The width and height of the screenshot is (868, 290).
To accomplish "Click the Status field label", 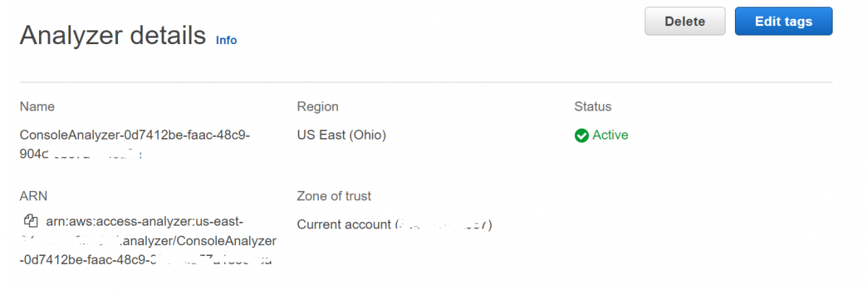I will pos(592,107).
